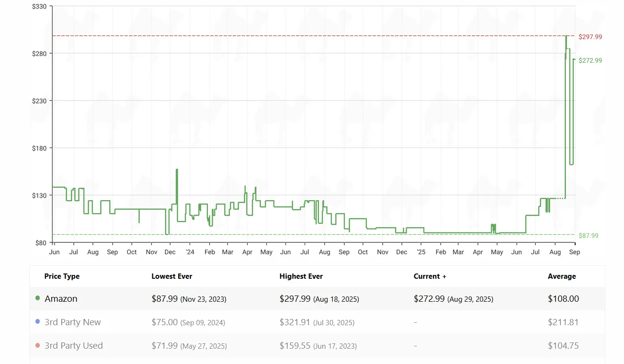Click the Price Type column header
Image resolution: width=624 pixels, height=364 pixels.
click(x=62, y=276)
